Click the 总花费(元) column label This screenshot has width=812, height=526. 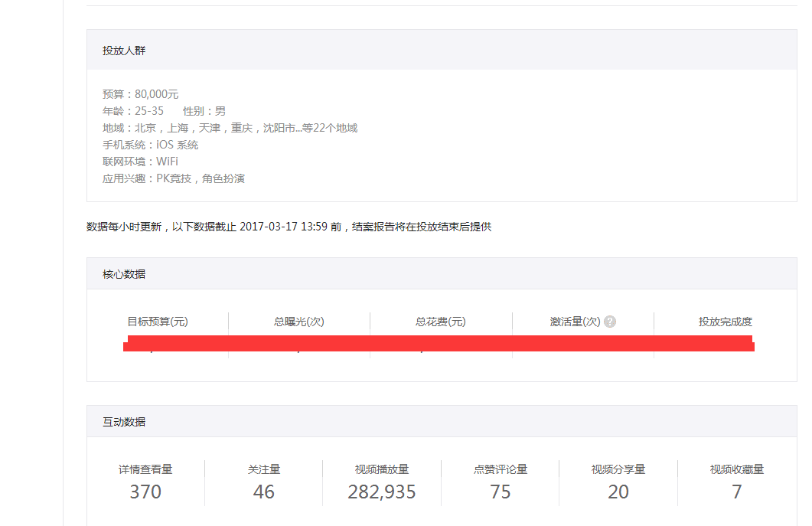tap(441, 322)
